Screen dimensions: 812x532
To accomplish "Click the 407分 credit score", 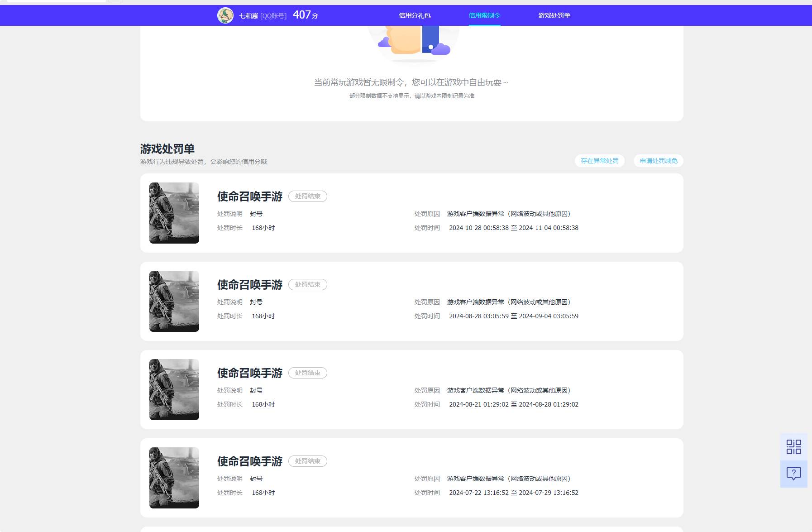I will tap(306, 15).
